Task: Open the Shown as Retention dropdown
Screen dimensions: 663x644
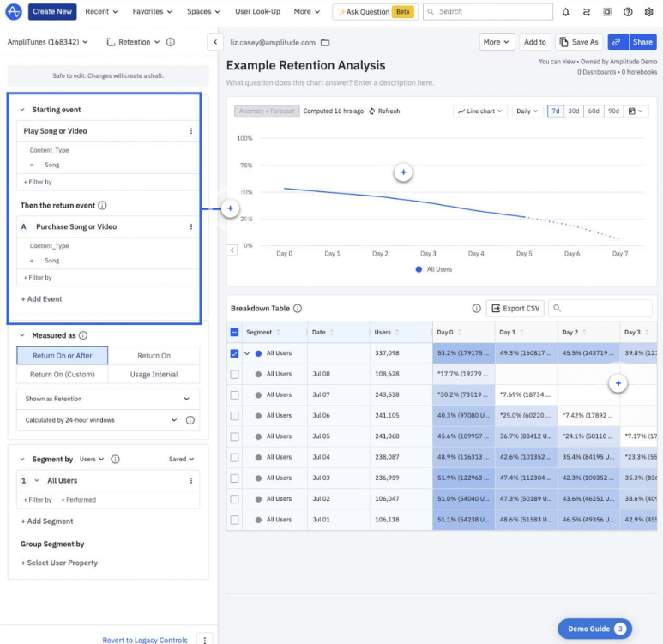Action: (108, 399)
